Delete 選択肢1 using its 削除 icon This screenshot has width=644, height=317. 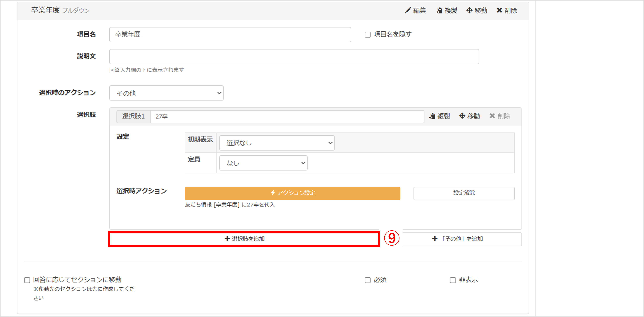click(492, 116)
